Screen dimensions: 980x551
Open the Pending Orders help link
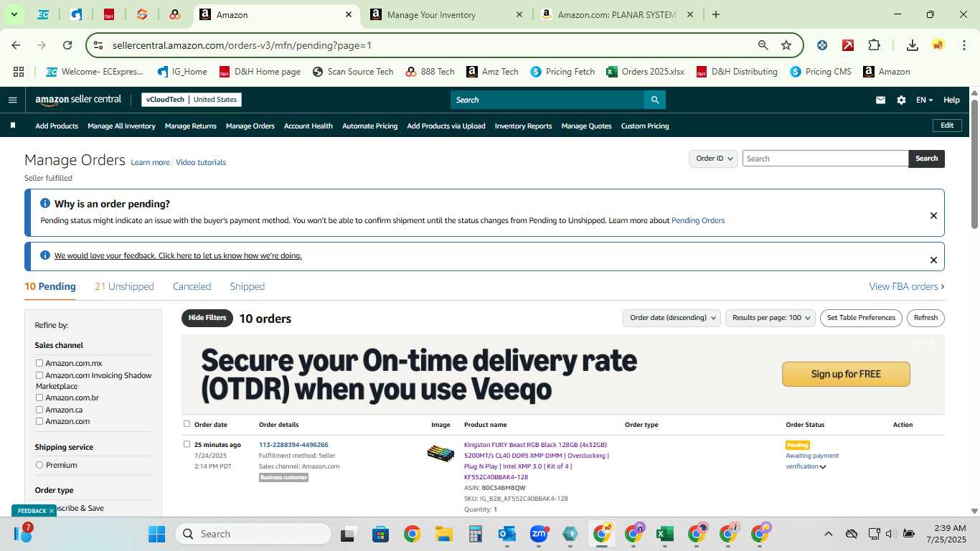[x=698, y=220]
